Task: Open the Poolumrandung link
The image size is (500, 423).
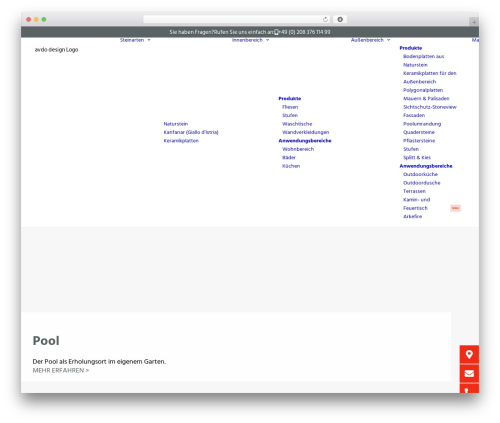Action: (422, 124)
